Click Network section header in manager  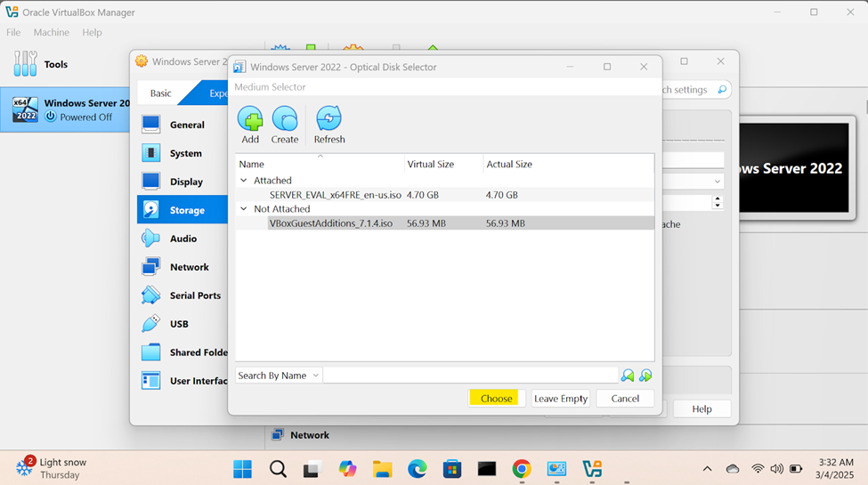coord(301,435)
